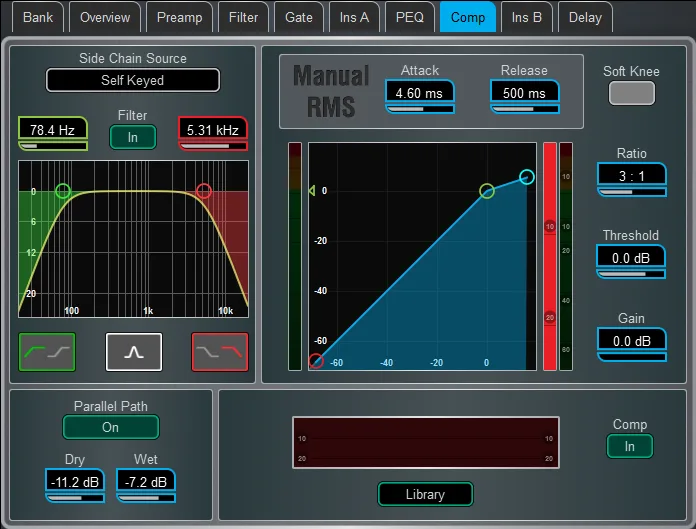Click the slider bar under the Wet level
696x529 pixels.
pos(146,498)
